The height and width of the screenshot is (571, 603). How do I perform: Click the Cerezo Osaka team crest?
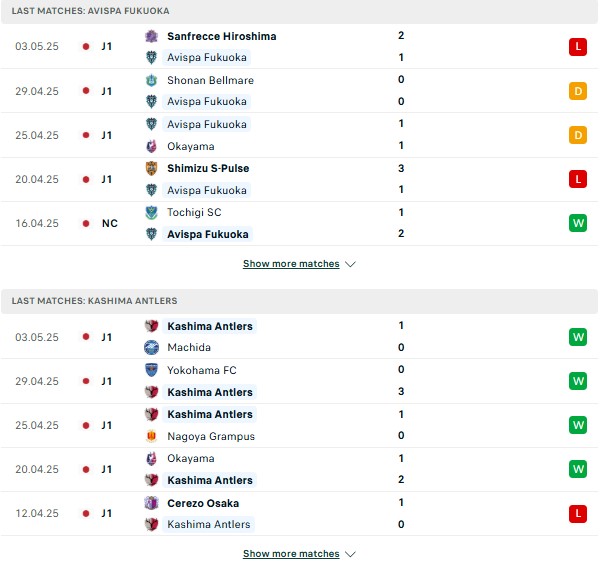152,503
